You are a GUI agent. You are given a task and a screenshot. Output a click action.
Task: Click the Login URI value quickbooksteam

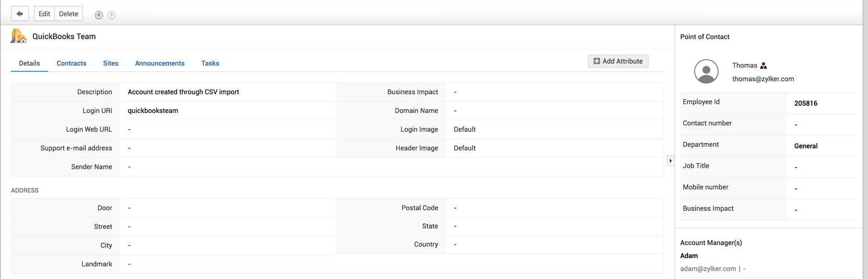tap(153, 111)
